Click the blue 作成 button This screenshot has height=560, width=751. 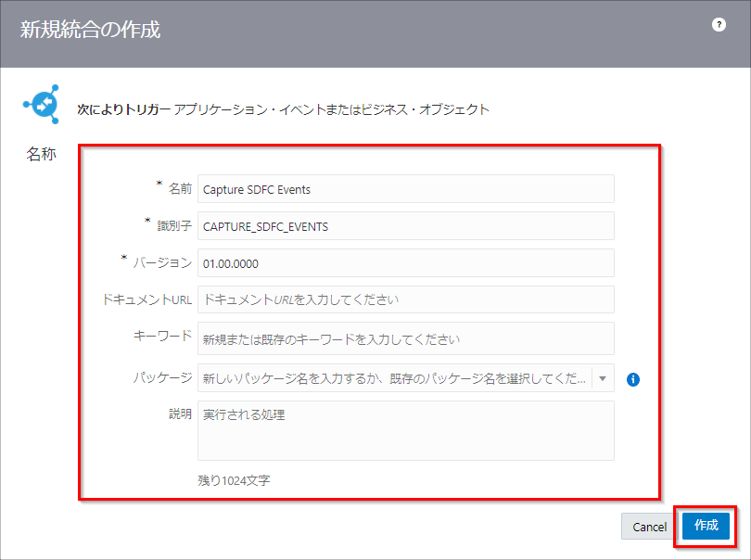706,526
